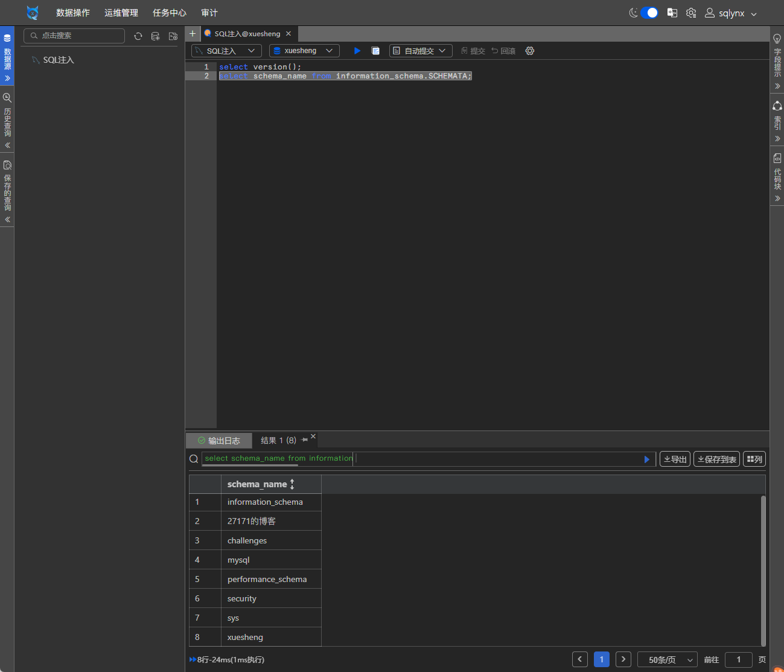784x672 pixels.
Task: Pin the 结果 1 result tab
Action: click(x=304, y=440)
